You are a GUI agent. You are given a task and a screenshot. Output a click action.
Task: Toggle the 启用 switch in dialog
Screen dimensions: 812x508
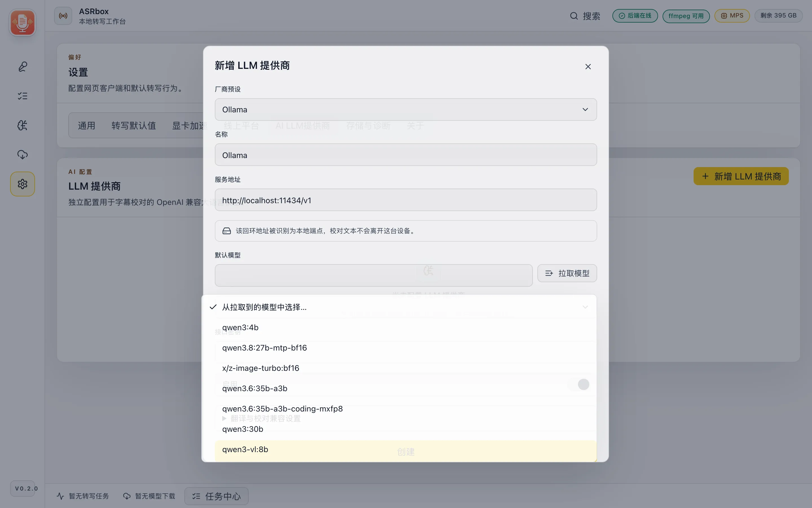pyautogui.click(x=579, y=384)
